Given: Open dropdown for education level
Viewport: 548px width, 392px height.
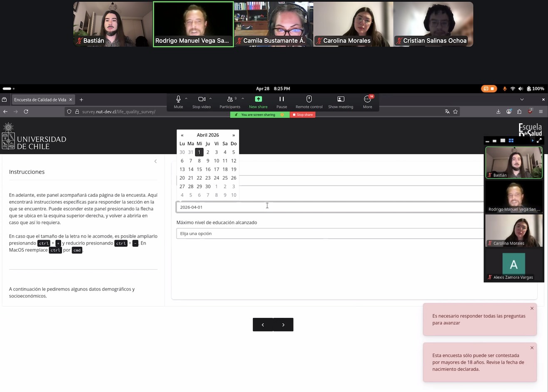Looking at the screenshot, I should click(330, 233).
